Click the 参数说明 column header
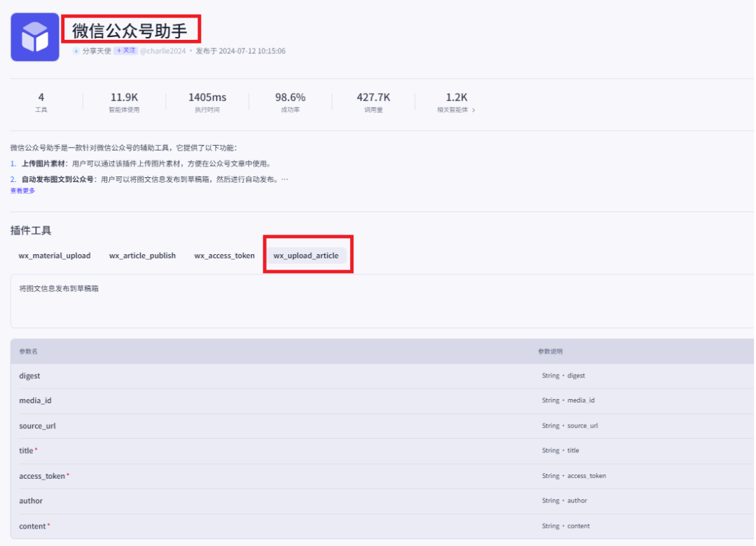This screenshot has height=546, width=756. [x=550, y=351]
